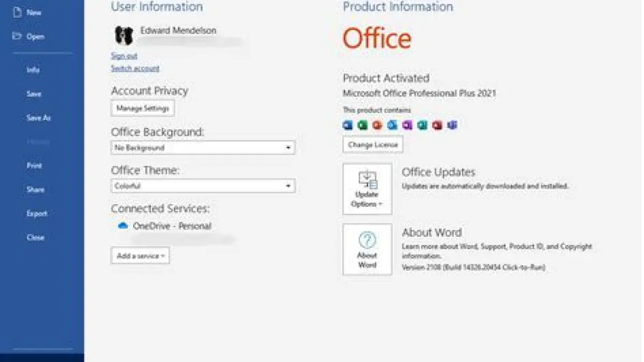Viewport: 644px width, 362px height.
Task: Click the dark red Access app icon
Action: click(x=437, y=125)
